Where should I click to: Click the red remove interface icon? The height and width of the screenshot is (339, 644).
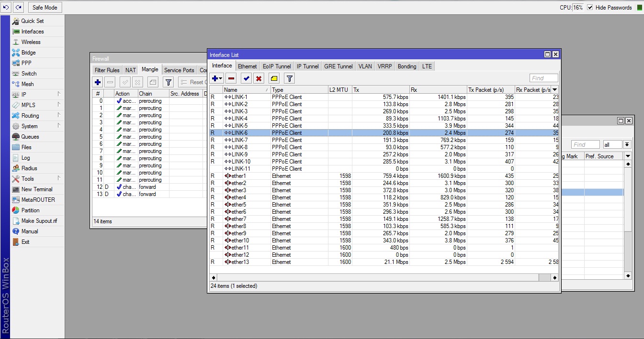(231, 78)
